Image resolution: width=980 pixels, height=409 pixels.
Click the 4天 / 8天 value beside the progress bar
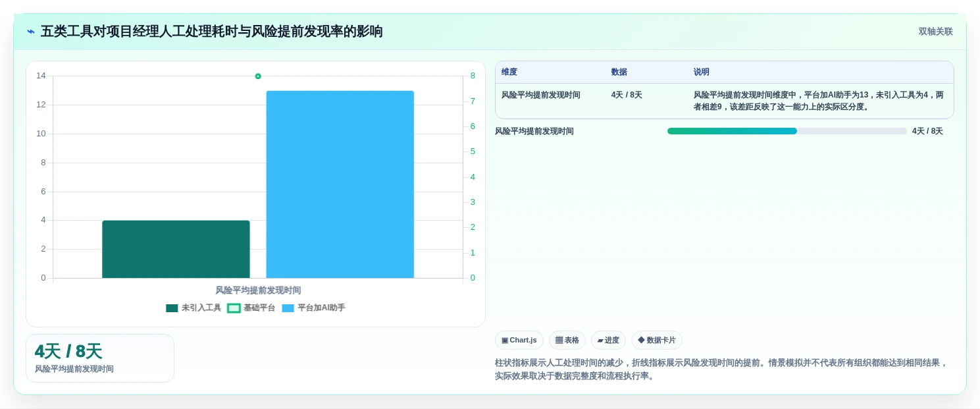(927, 131)
